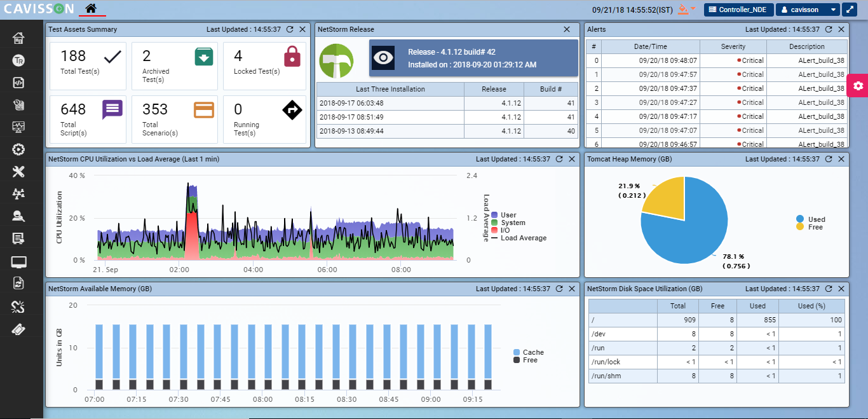Viewport: 868px width, 419px height.
Task: Open the script code file sidebar icon
Action: coord(18,83)
